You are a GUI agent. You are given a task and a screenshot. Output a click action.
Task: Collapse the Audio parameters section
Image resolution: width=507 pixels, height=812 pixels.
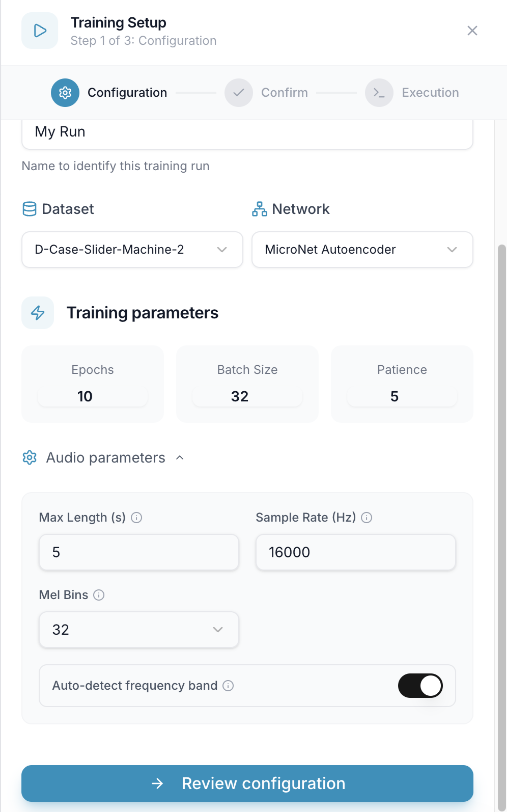[180, 457]
